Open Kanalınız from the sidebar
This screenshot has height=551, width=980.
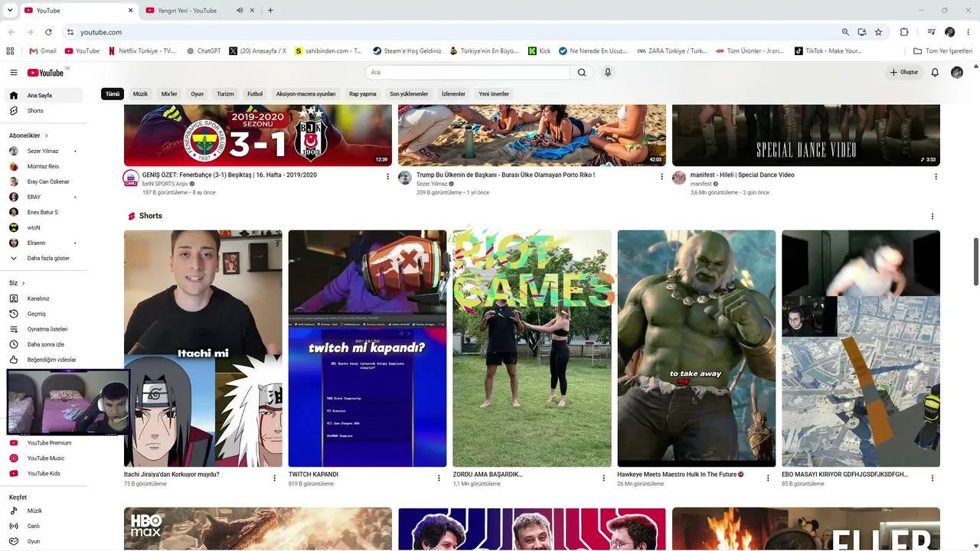click(43, 298)
